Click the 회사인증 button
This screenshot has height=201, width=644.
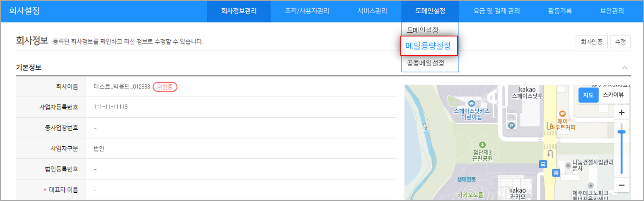tap(591, 42)
